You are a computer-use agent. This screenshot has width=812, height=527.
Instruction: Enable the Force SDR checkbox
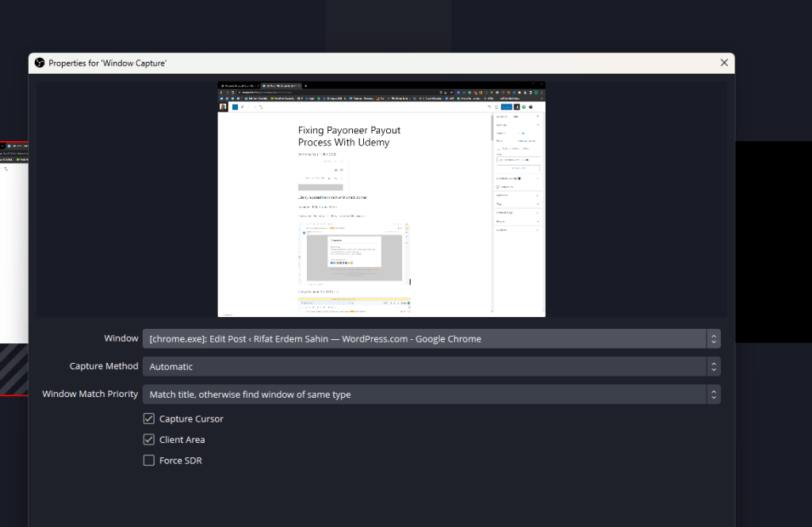(x=148, y=460)
